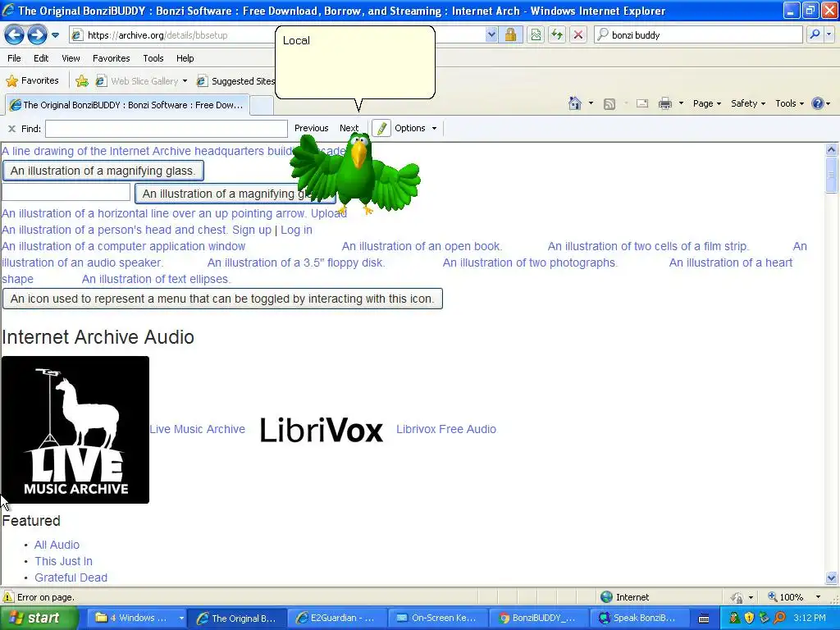Click the LibriVox logo image

(322, 430)
